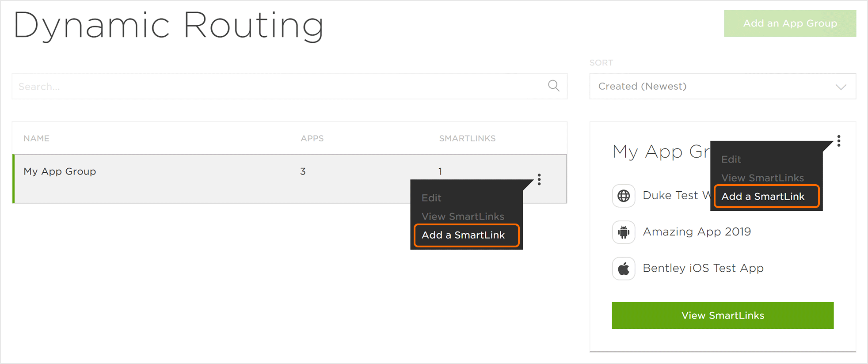The height and width of the screenshot is (364, 868).
Task: Select View SmartLinks in the panel menu
Action: tap(762, 178)
